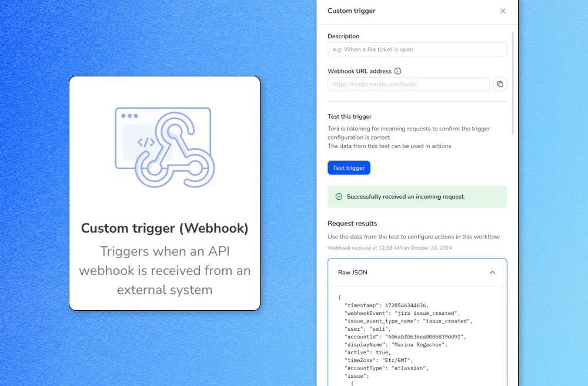Click the '"accountType": "atlassian"' JSON line
The image size is (588, 386).
[386, 368]
